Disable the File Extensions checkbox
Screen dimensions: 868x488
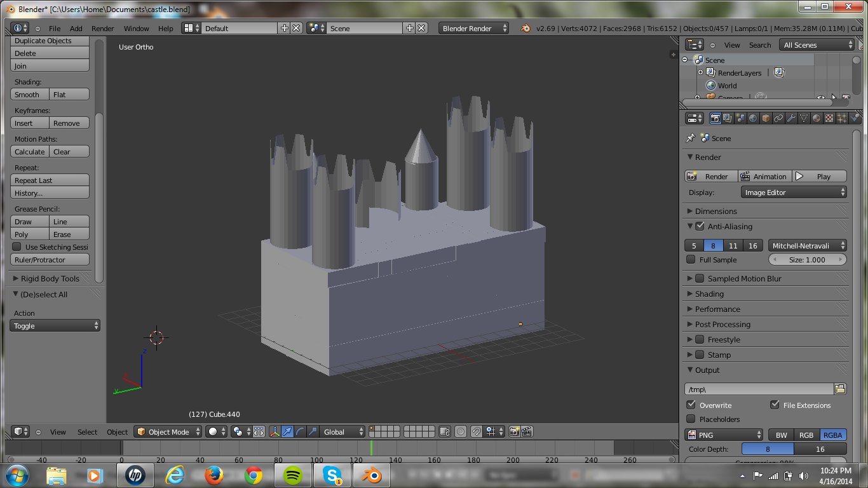point(775,405)
